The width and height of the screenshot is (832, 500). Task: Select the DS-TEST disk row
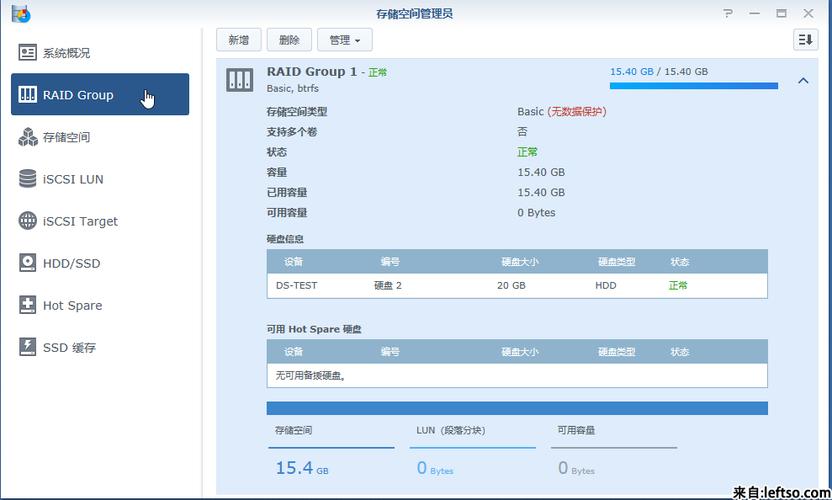click(x=517, y=286)
